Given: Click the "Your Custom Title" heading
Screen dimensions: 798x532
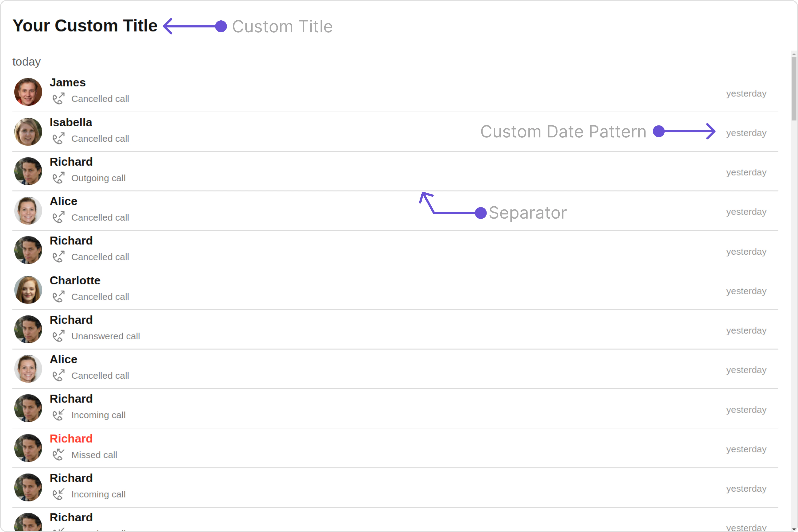Looking at the screenshot, I should coord(85,26).
